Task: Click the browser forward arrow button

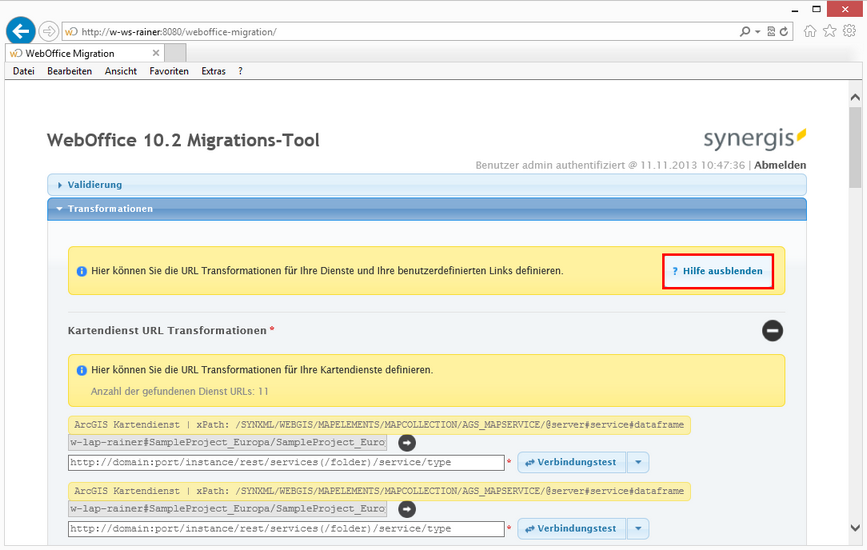Action: pyautogui.click(x=49, y=32)
